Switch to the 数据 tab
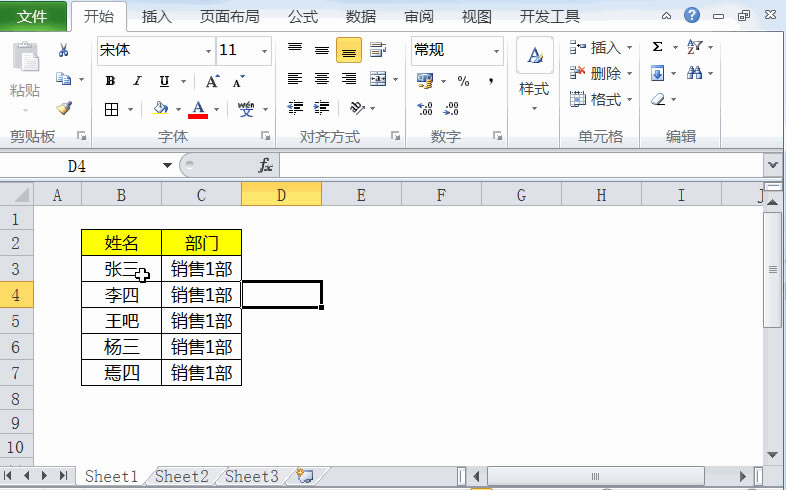Viewport: 786px width, 490px height. click(x=361, y=17)
